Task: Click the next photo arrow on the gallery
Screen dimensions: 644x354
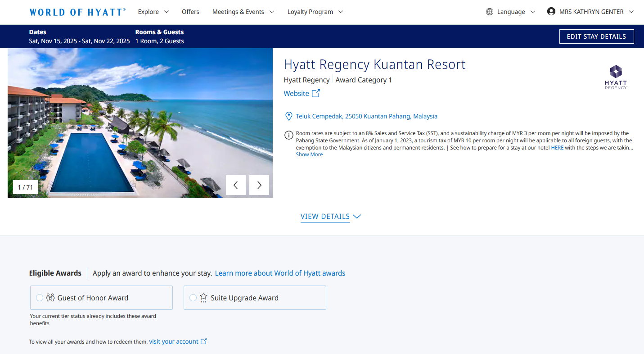Action: pyautogui.click(x=259, y=185)
